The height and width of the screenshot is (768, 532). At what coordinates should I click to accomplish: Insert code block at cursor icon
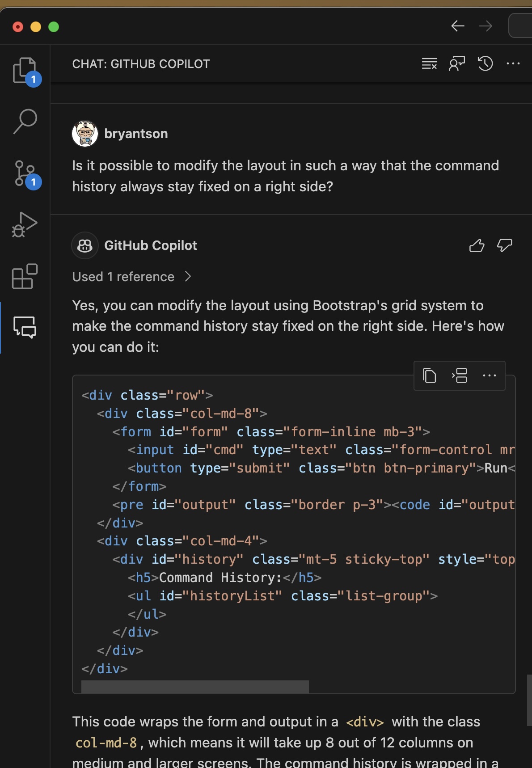tap(460, 376)
